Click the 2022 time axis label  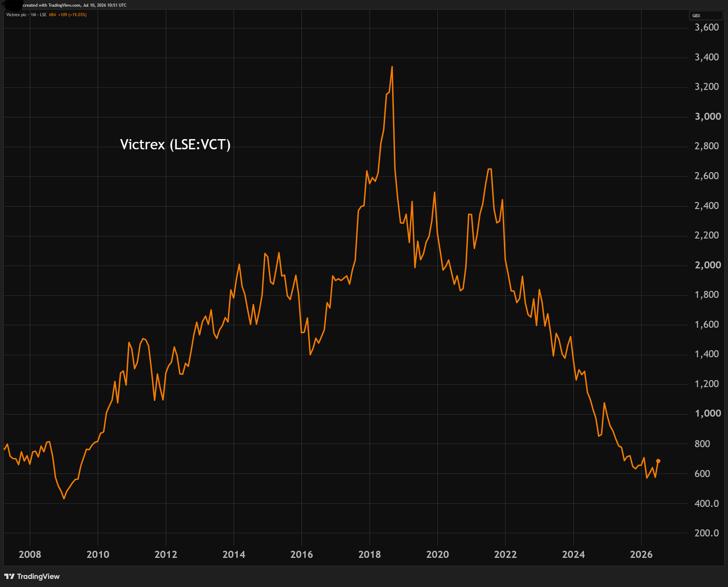[505, 554]
